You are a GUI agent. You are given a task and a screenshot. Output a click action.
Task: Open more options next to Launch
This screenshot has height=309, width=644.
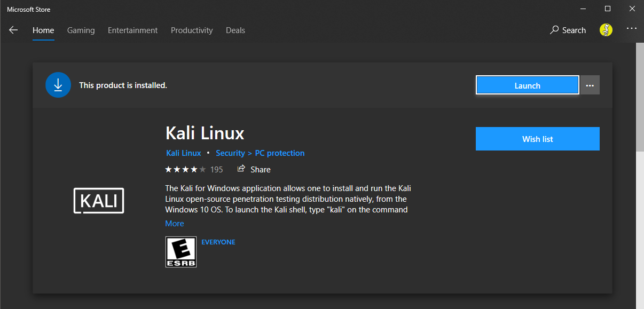click(x=590, y=85)
